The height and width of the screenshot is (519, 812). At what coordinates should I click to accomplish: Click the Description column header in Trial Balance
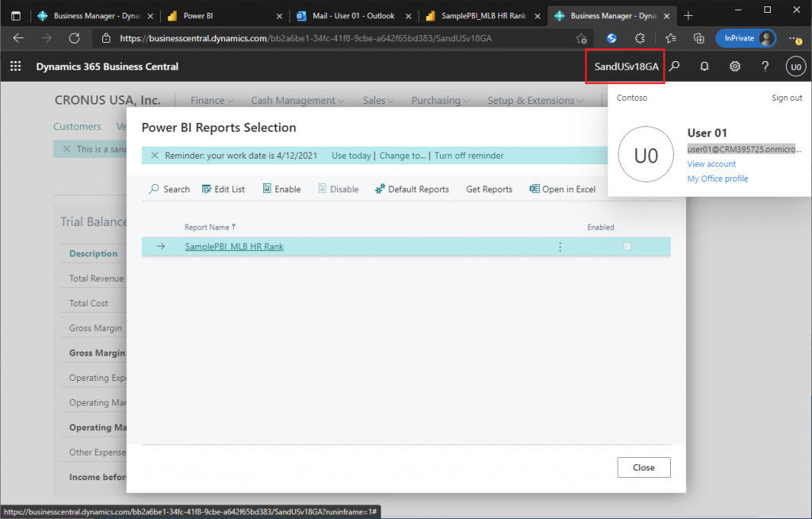pos(94,253)
